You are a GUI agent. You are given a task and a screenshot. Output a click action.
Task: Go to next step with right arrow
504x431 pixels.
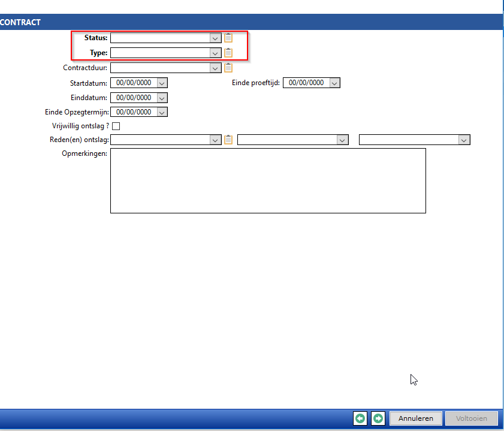pyautogui.click(x=378, y=418)
